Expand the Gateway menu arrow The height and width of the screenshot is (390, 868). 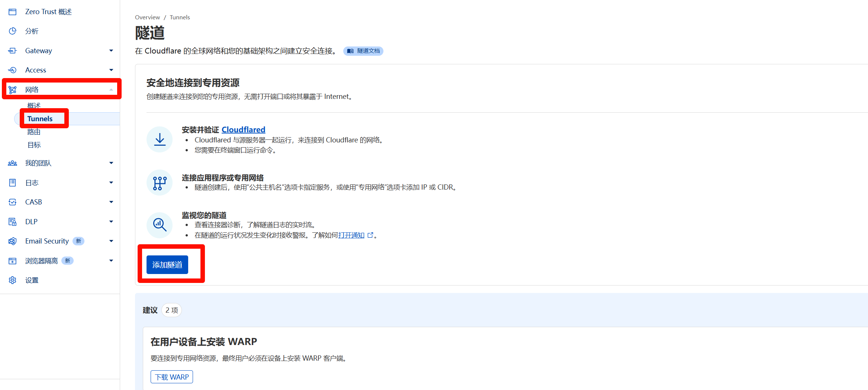(111, 51)
